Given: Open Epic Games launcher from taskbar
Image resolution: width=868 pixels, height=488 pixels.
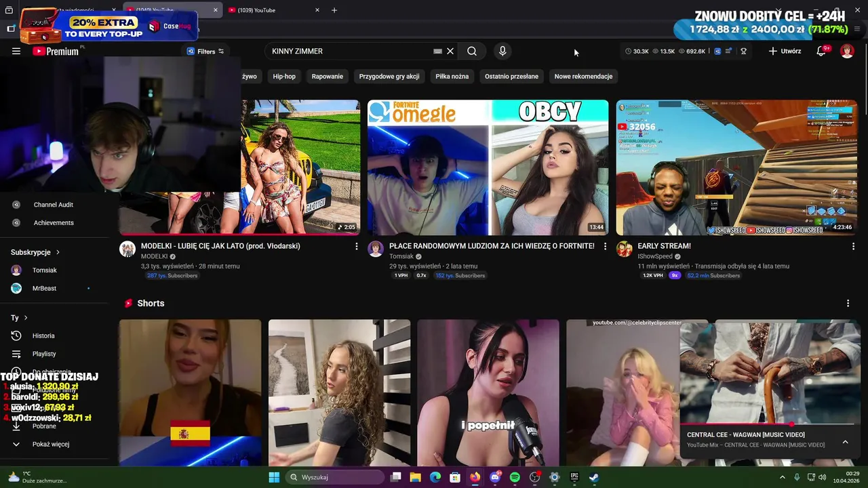Looking at the screenshot, I should click(x=574, y=477).
